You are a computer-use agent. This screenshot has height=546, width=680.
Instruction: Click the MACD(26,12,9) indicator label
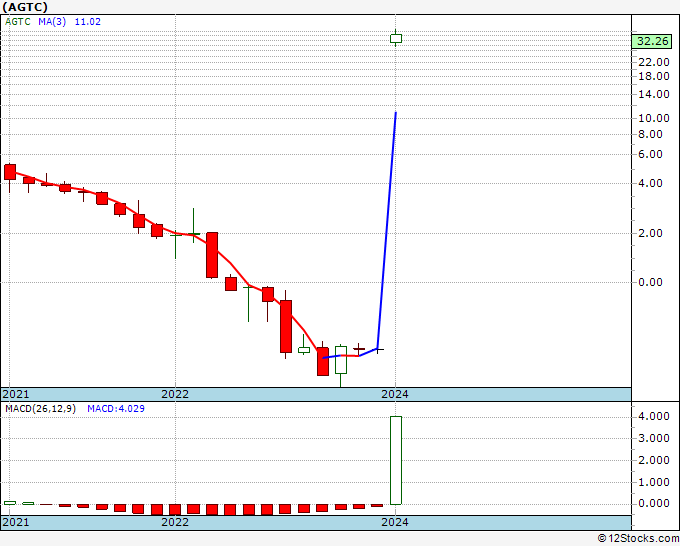click(x=40, y=409)
